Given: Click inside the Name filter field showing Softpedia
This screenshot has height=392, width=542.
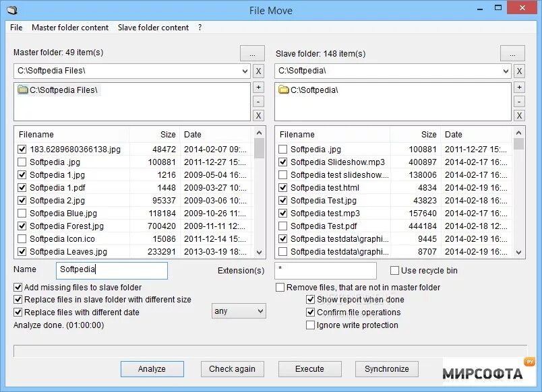Looking at the screenshot, I should point(111,269).
